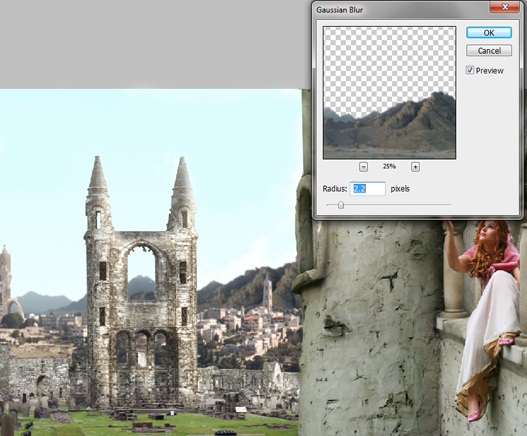
Task: Click the Radius label in dialog
Action: click(334, 189)
